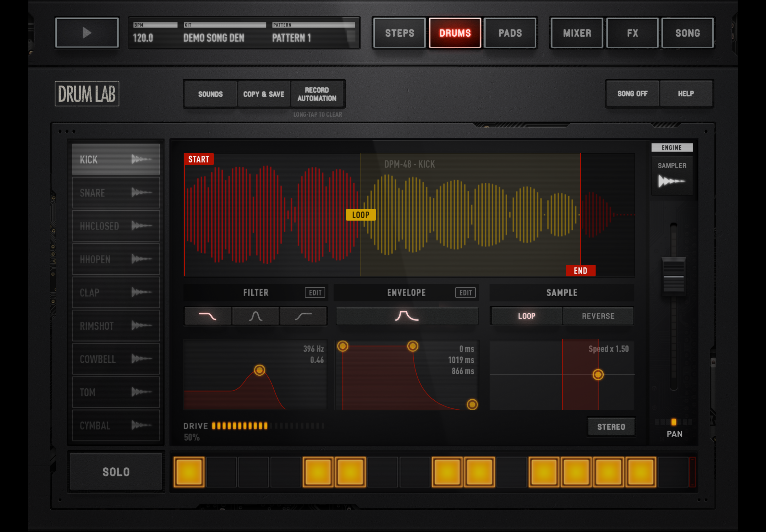Select the COWBELL drum channel

tap(116, 359)
